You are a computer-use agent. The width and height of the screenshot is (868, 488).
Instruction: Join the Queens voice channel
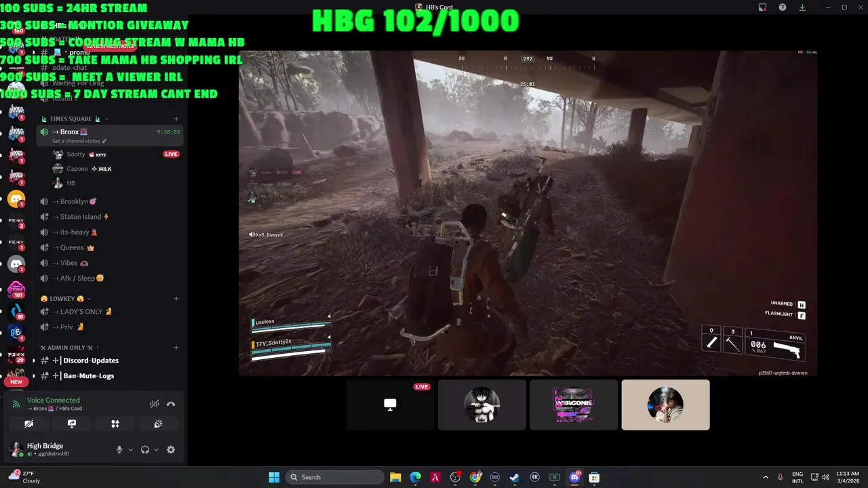click(x=108, y=247)
